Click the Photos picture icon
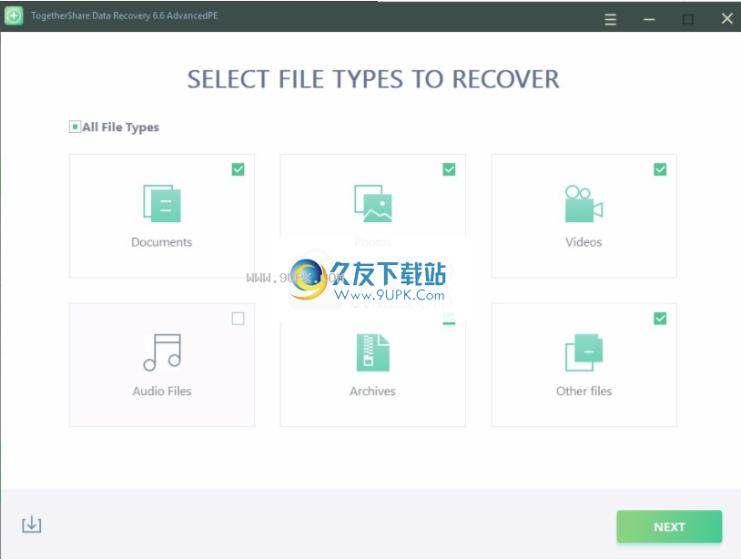Screen dimensions: 741x560 coord(373,203)
